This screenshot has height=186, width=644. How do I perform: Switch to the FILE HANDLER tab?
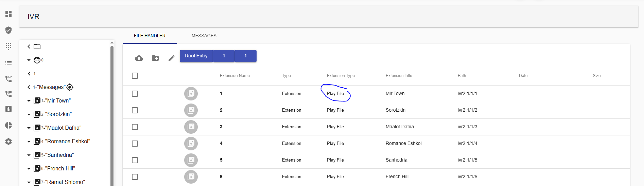pyautogui.click(x=150, y=36)
